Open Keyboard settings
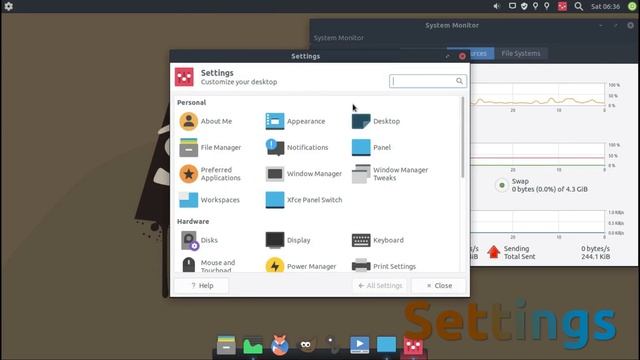The height and width of the screenshot is (360, 640). [378, 240]
